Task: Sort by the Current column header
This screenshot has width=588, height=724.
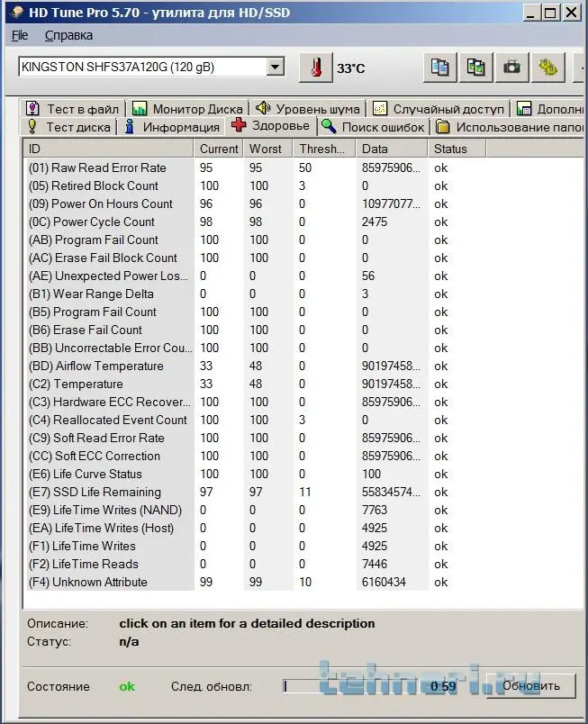Action: (x=218, y=149)
